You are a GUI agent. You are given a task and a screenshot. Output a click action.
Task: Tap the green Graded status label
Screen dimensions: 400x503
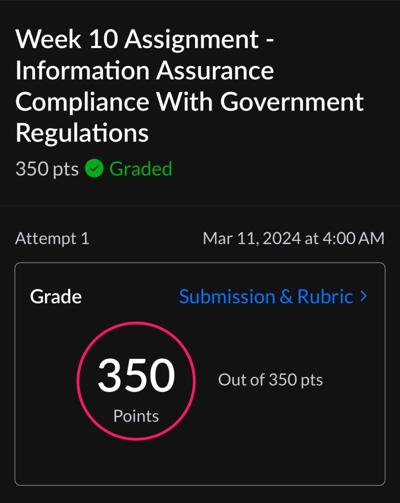[x=141, y=169]
